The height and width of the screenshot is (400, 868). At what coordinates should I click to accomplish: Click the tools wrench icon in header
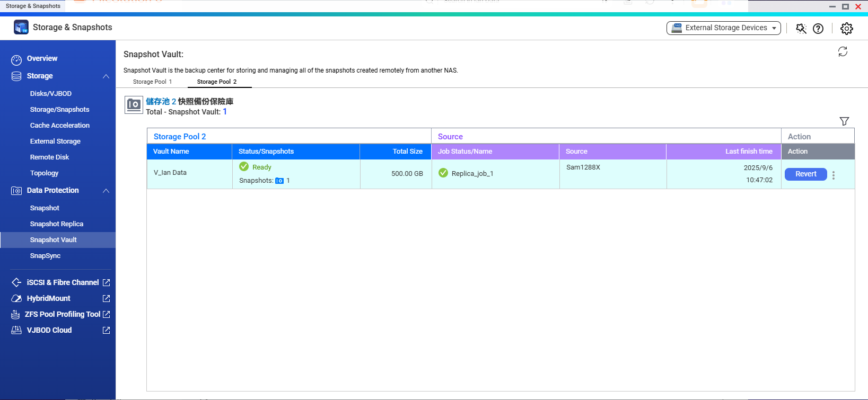pyautogui.click(x=801, y=28)
